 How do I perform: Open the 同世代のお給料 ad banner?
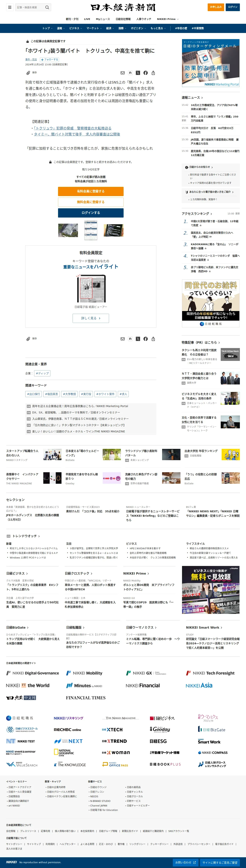[x=211, y=303]
